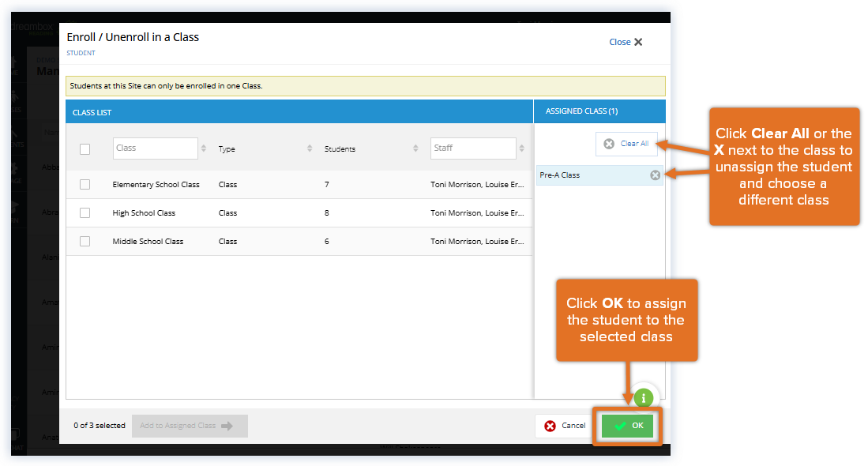Click the green info icon above OK
Viewport: 868px width, 466px height.
click(644, 399)
